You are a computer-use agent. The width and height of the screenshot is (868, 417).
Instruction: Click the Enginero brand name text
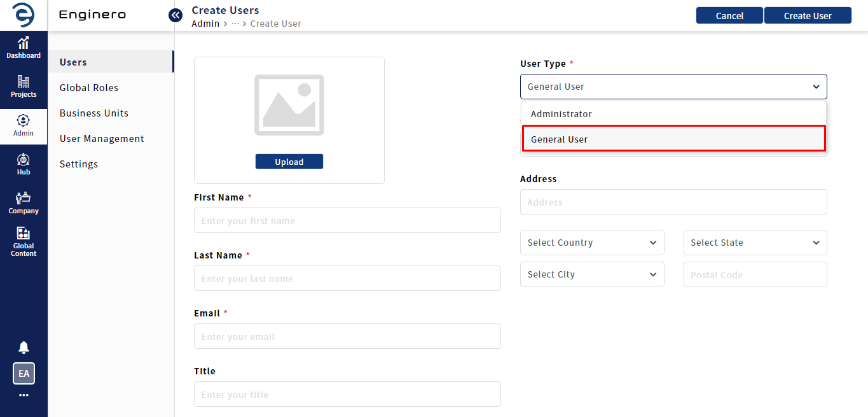tap(92, 15)
